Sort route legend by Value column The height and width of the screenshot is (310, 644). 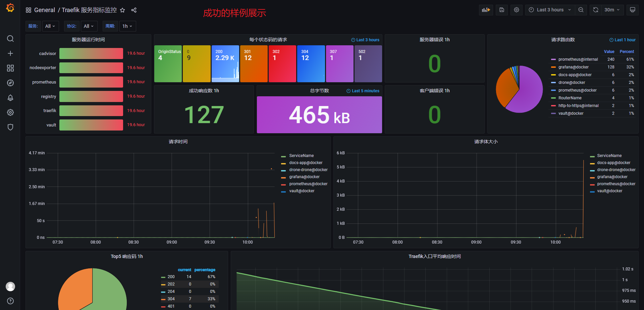tap(609, 52)
